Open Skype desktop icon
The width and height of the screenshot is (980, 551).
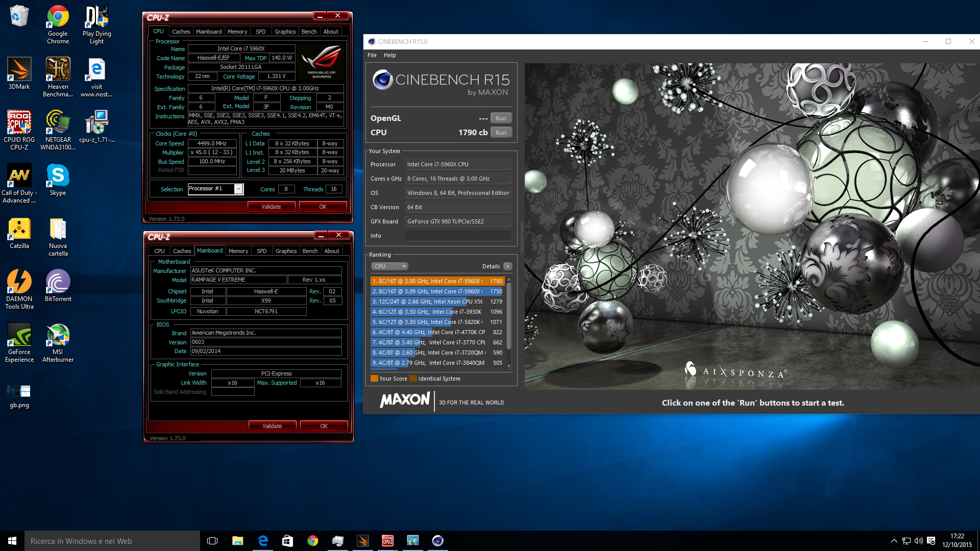coord(58,180)
